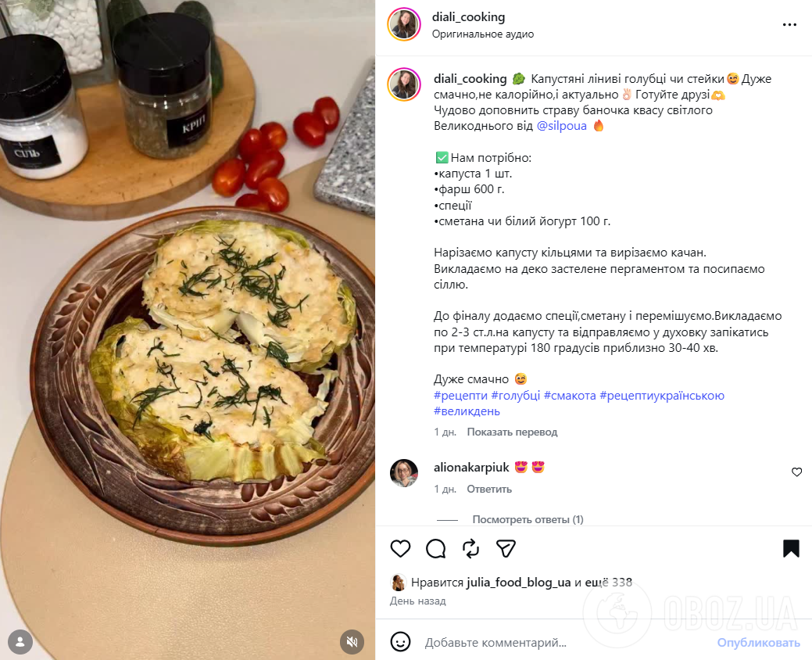Like the post with heart icon
This screenshot has height=660, width=812.
(x=400, y=549)
